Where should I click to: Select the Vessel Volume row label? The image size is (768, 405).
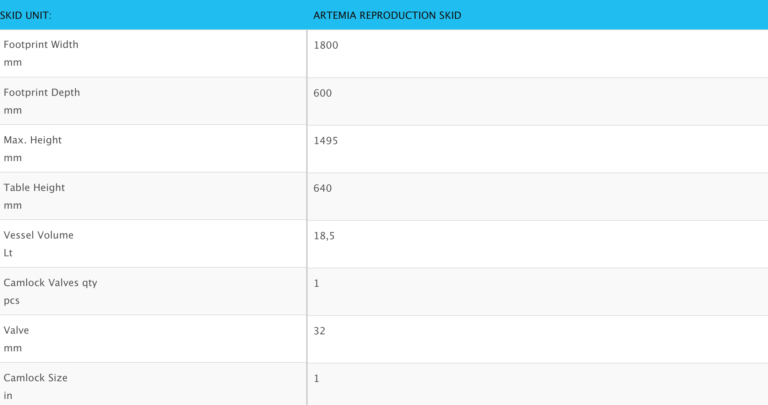coord(38,235)
